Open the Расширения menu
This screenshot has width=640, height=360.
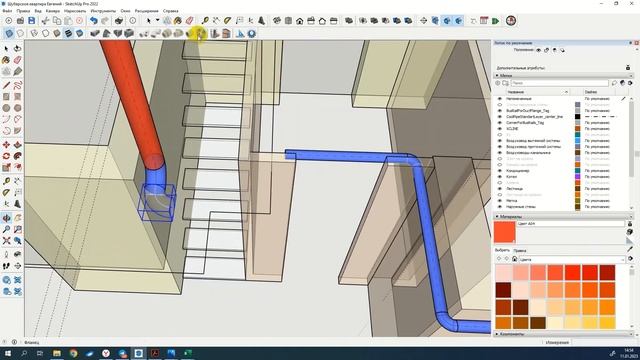[147, 11]
